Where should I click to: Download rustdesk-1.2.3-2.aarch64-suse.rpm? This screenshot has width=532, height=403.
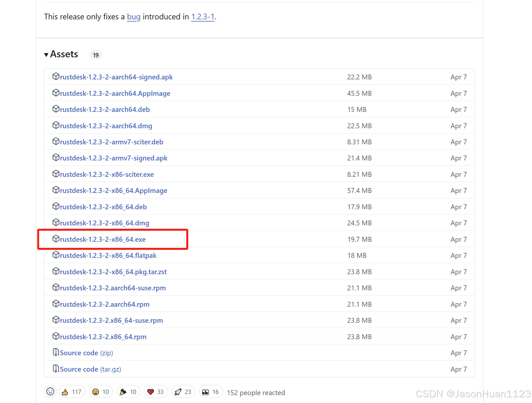[113, 288]
